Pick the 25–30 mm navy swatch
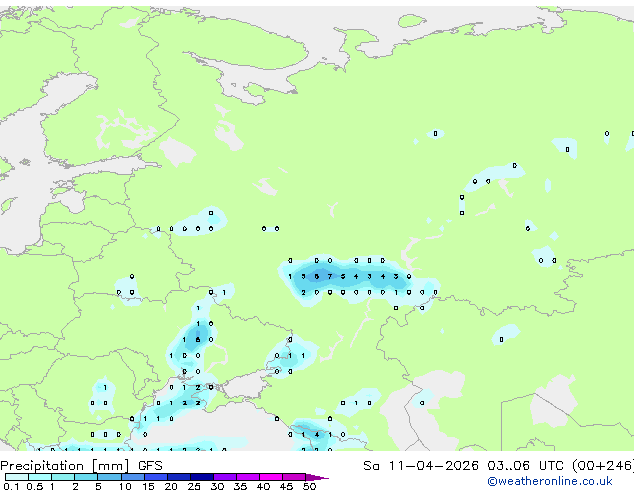 [201, 477]
